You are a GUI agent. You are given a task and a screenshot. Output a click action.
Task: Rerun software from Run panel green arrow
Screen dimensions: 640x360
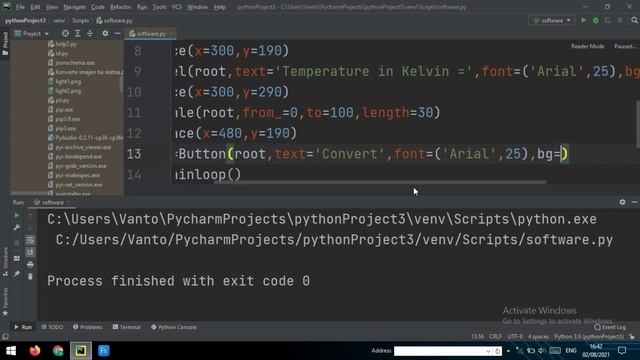(x=17, y=215)
